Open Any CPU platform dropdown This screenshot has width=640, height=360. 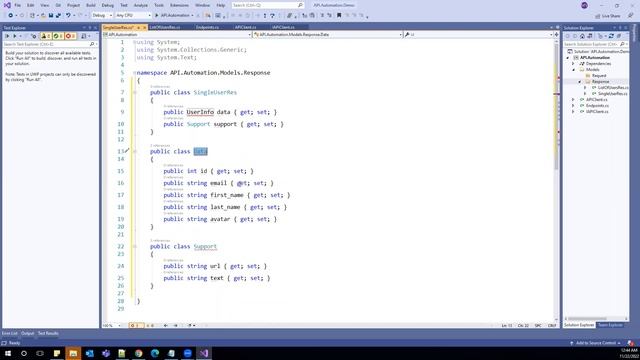[x=133, y=15]
